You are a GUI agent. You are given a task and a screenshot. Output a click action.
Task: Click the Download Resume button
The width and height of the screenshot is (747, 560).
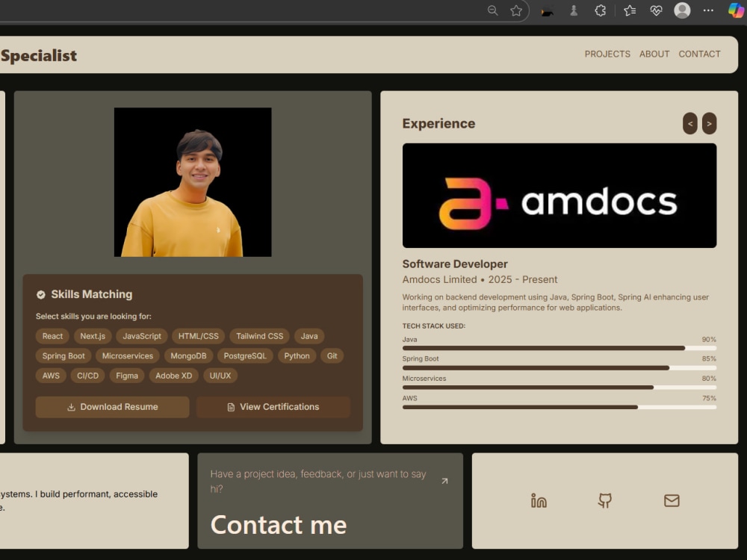coord(113,407)
